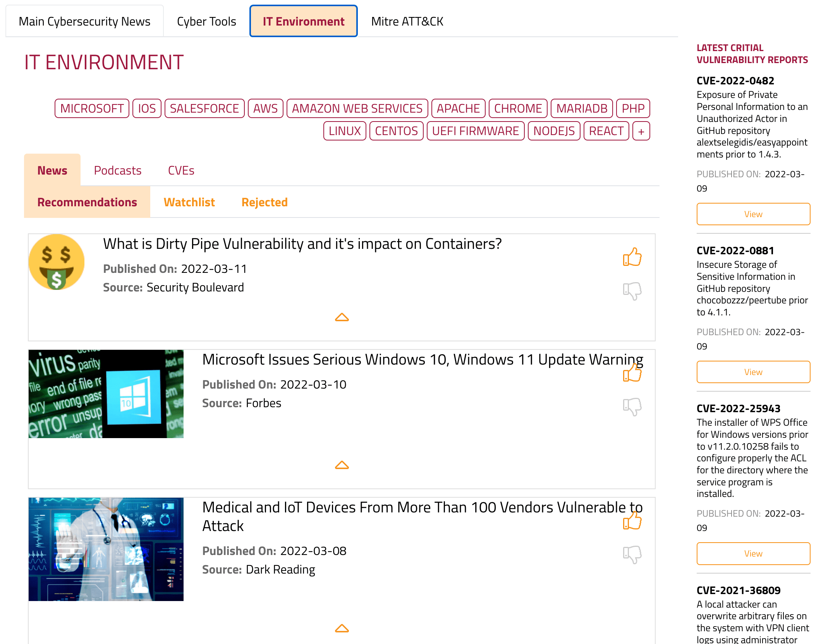Image resolution: width=821 pixels, height=644 pixels.
Task: Click the Dark Reading source text
Action: [x=280, y=569]
